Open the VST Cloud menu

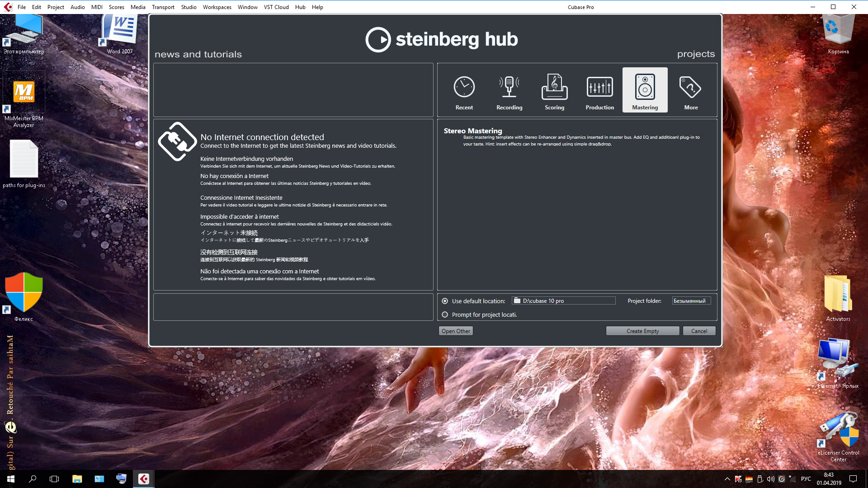tap(276, 7)
